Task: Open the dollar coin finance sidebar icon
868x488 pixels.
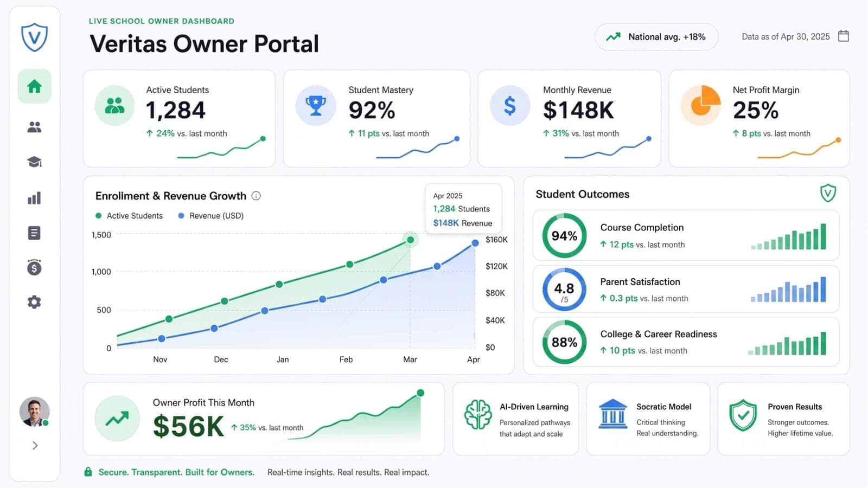Action: point(34,267)
